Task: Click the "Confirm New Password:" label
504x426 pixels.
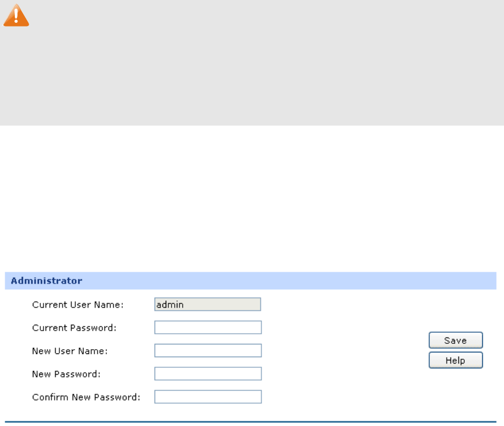Action: tap(86, 397)
